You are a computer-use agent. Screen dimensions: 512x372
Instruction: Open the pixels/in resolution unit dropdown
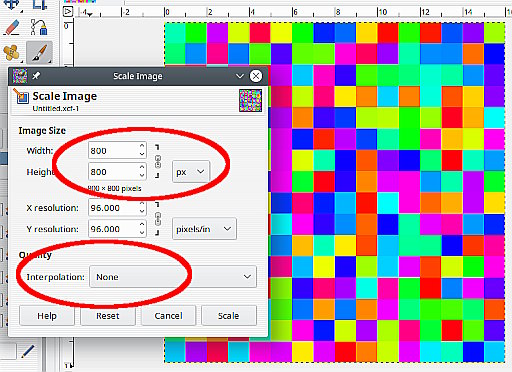[204, 229]
